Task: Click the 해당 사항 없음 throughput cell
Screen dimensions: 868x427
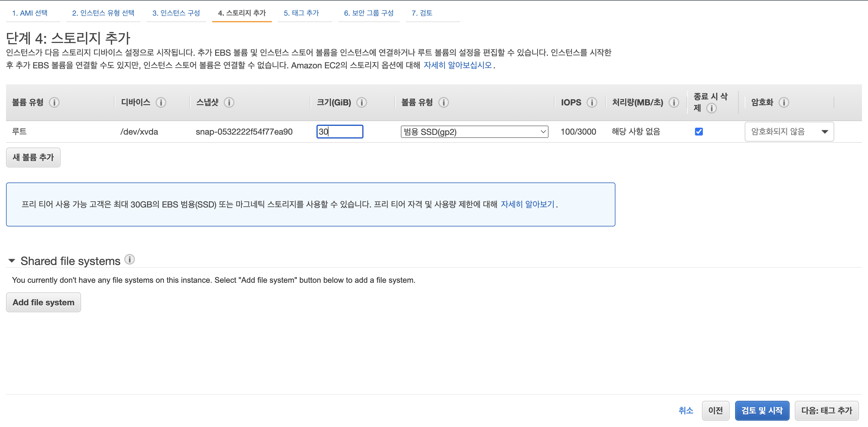Action: (x=636, y=132)
